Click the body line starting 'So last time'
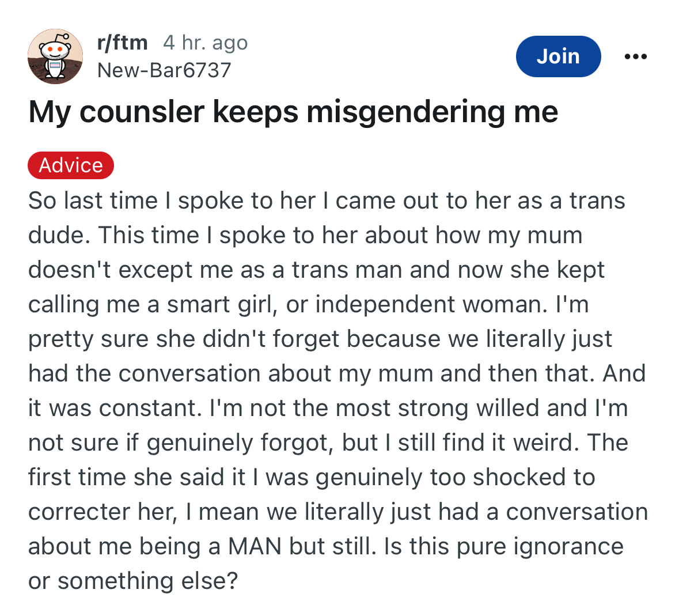The height and width of the screenshot is (616, 679). (x=327, y=201)
